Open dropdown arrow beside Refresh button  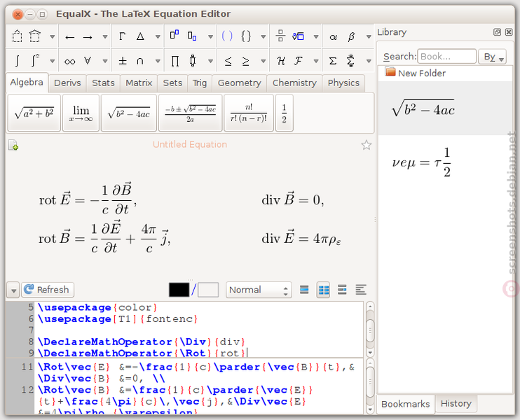click(13, 290)
